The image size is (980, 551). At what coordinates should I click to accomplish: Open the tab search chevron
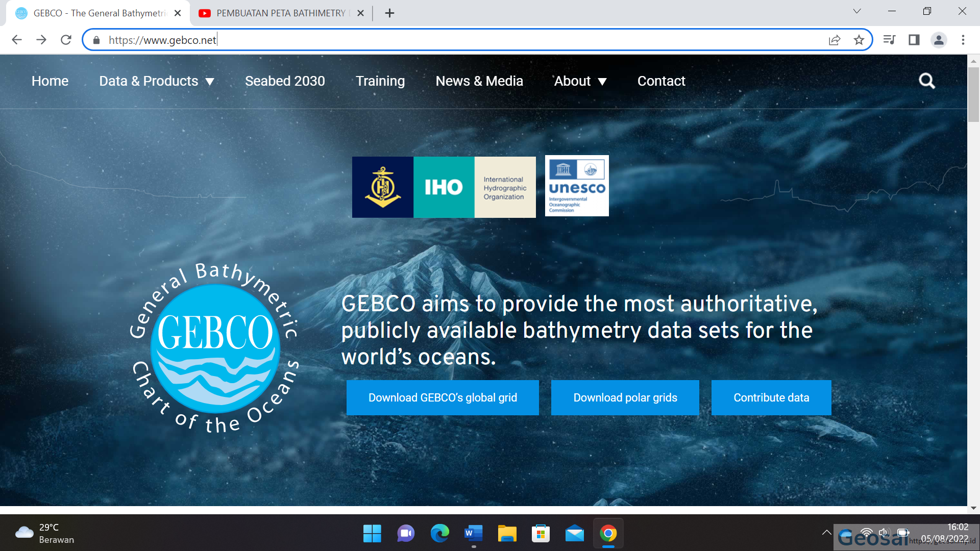(857, 11)
